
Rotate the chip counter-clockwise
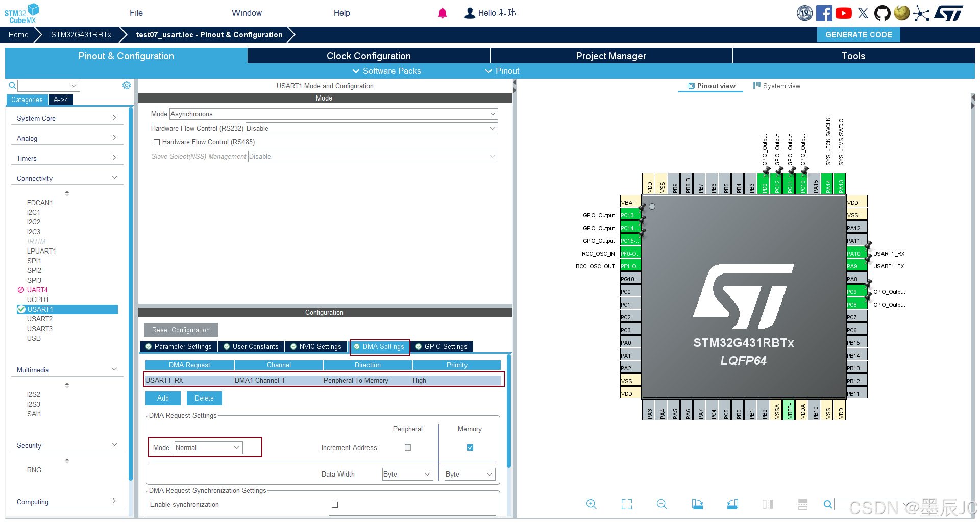coord(732,504)
